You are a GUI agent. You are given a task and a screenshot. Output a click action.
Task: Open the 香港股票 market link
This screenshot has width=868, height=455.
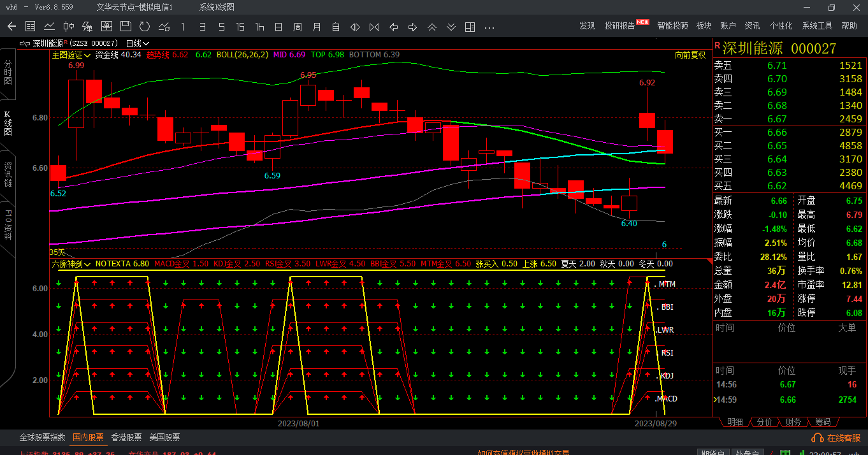[x=126, y=438]
